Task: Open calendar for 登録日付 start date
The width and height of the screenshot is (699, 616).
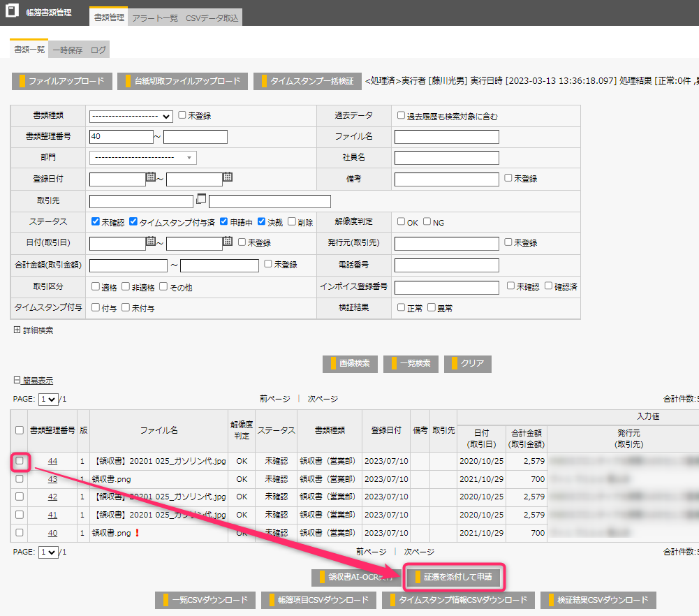Action: (151, 178)
